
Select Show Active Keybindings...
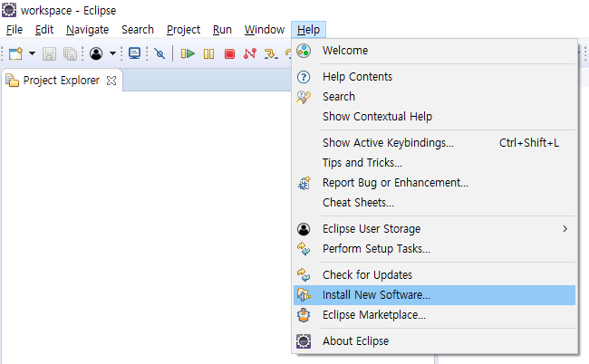pos(434,142)
